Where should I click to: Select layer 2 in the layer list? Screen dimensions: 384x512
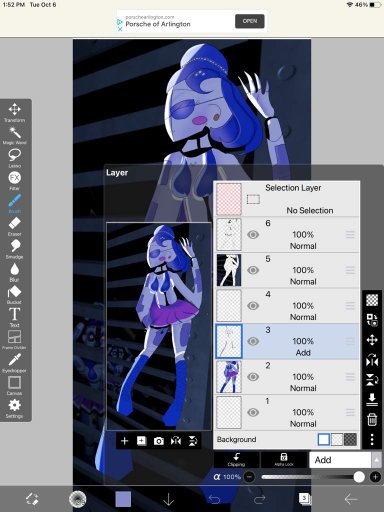(286, 377)
